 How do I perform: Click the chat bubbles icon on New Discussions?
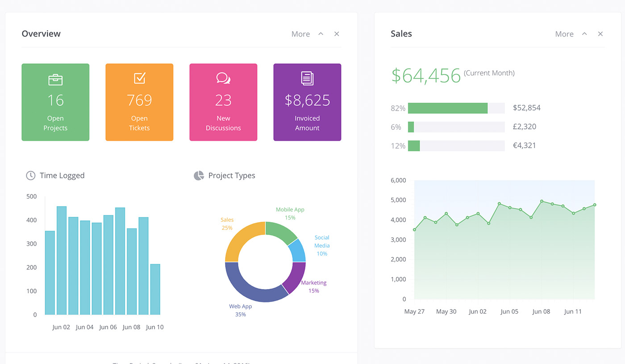223,78
